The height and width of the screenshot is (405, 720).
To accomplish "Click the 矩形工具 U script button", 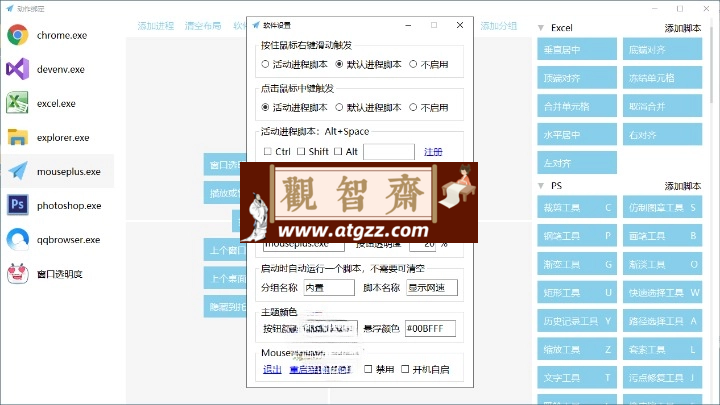I will pos(577,292).
